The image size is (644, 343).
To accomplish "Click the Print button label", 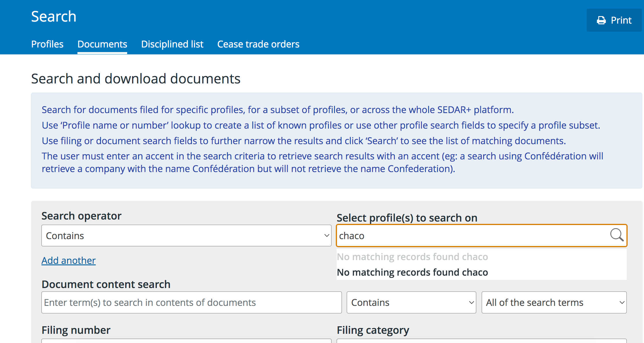I will pyautogui.click(x=621, y=20).
